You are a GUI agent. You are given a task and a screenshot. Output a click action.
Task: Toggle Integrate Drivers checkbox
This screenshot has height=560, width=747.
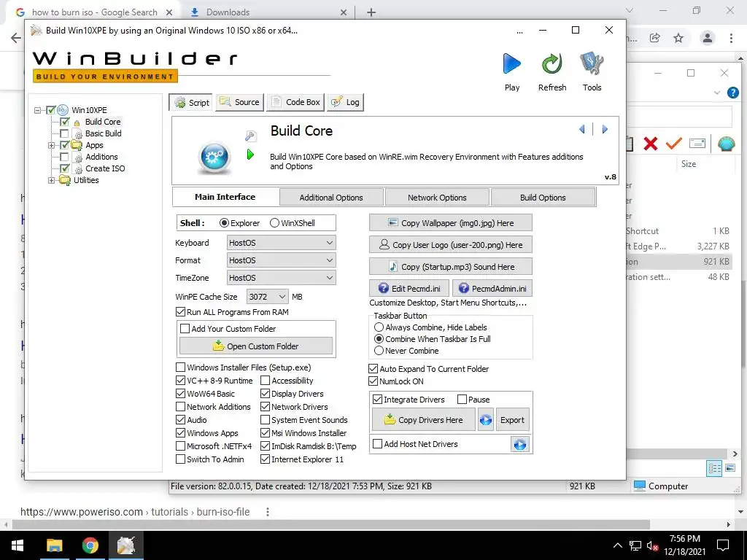tap(377, 400)
